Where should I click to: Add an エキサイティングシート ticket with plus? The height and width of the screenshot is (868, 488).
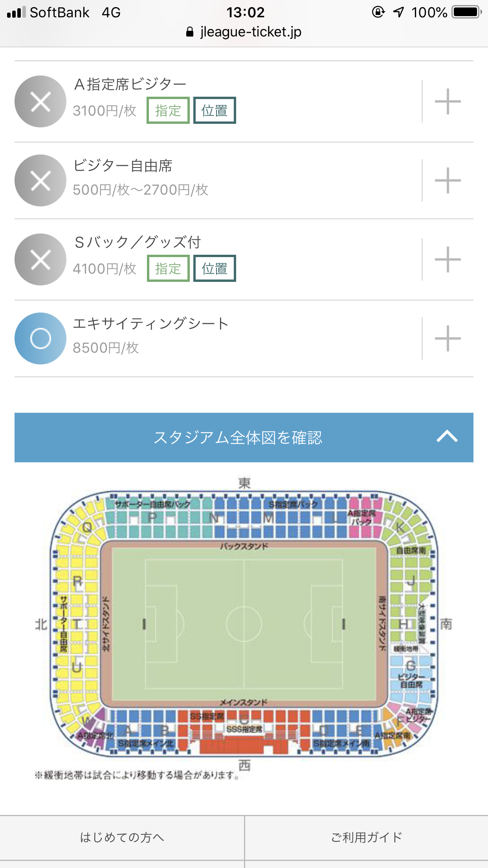pos(448,338)
